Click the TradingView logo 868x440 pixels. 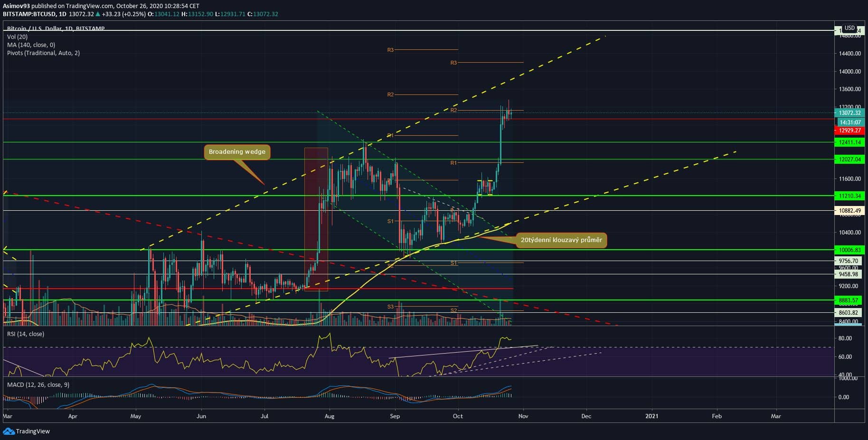pyautogui.click(x=27, y=431)
